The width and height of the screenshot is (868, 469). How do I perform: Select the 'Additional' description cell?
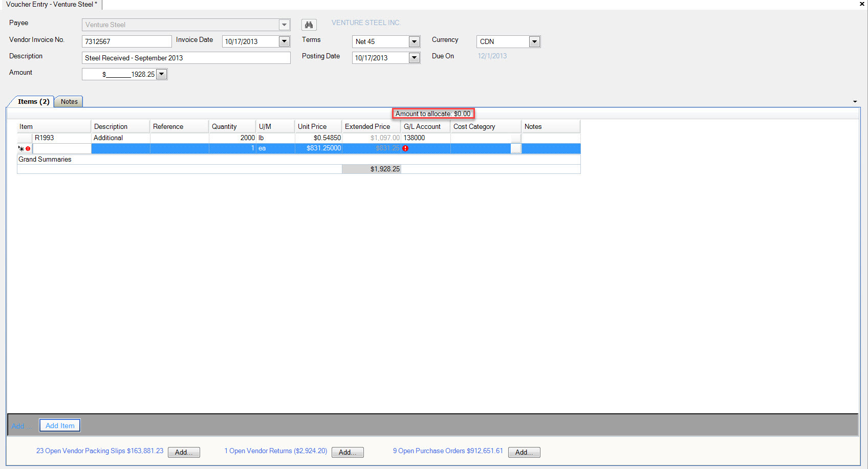point(121,138)
